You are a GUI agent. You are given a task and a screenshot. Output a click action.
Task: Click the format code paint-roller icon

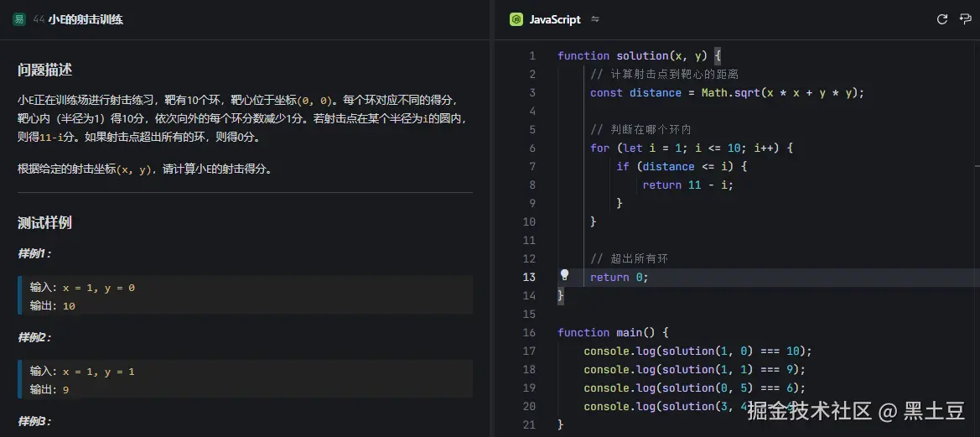(x=965, y=19)
